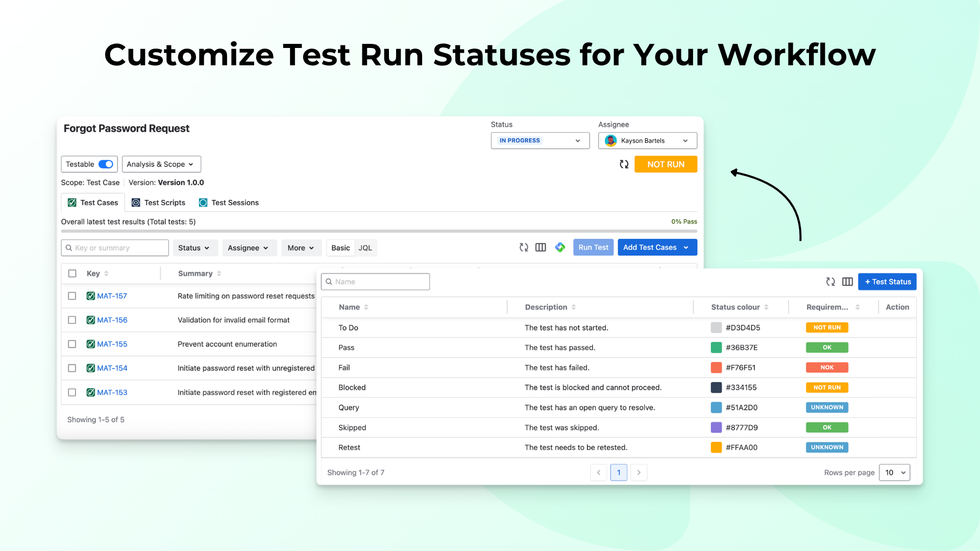Viewport: 980px width, 551px height.
Task: Open column settings icon beside Run Test
Action: click(x=541, y=247)
